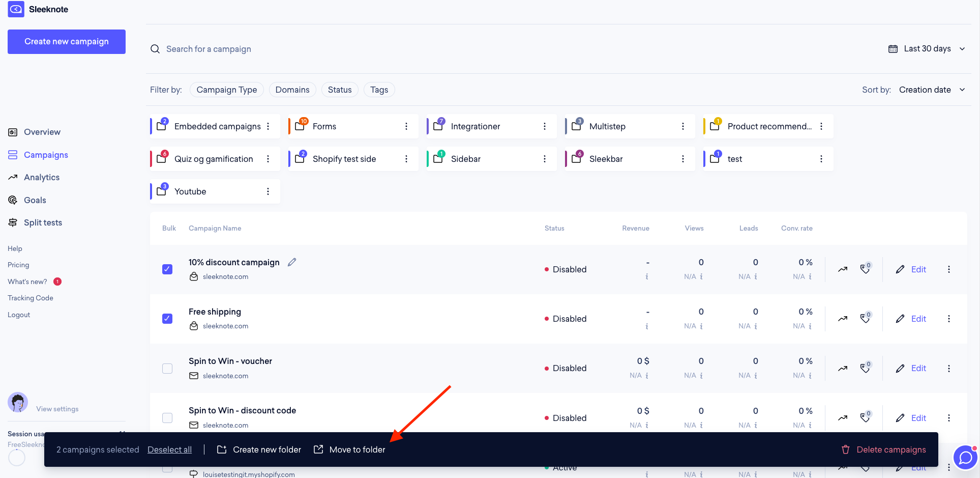Uncheck the Free shipping checkbox
This screenshot has height=478, width=980.
167,319
